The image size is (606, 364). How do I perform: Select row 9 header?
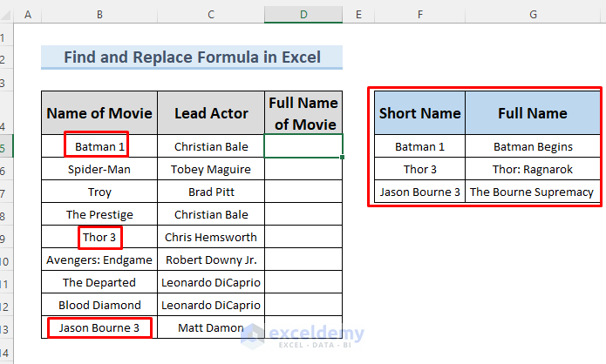click(6, 237)
